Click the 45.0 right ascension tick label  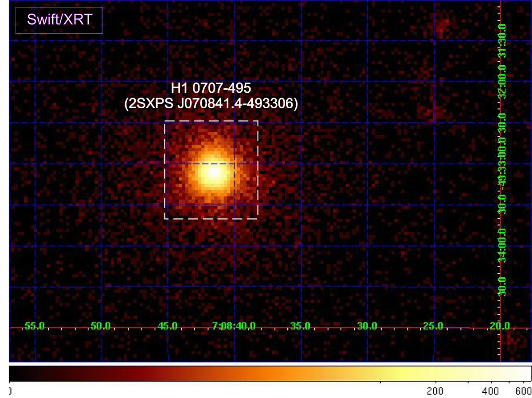point(168,326)
